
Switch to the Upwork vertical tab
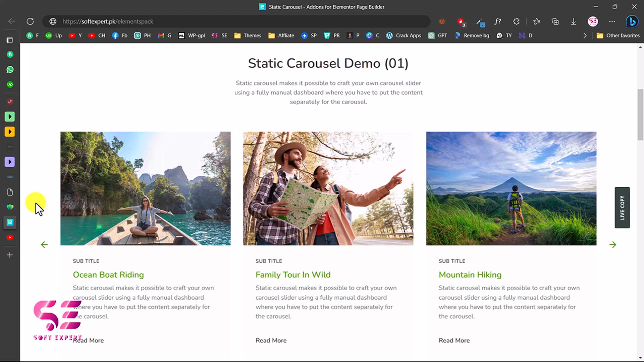click(10, 84)
